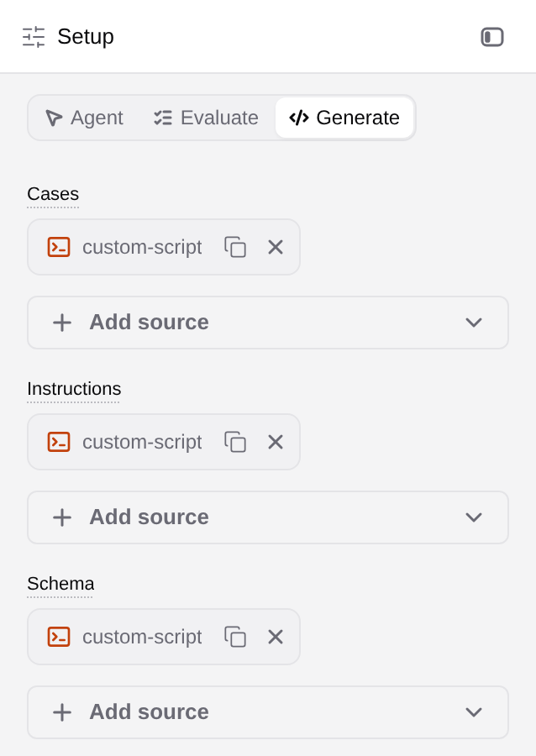Select the Generate tab
Screen dimensions: 536x756
(344, 118)
